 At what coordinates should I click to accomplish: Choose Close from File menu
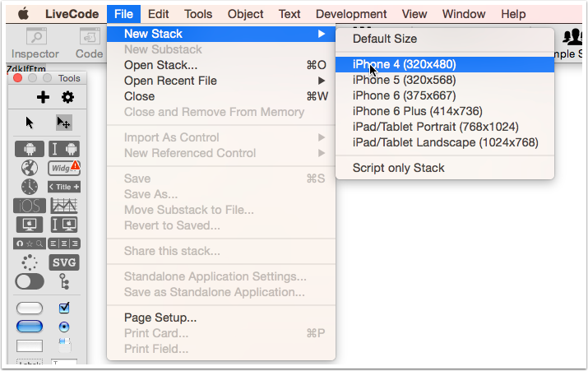[221, 96]
